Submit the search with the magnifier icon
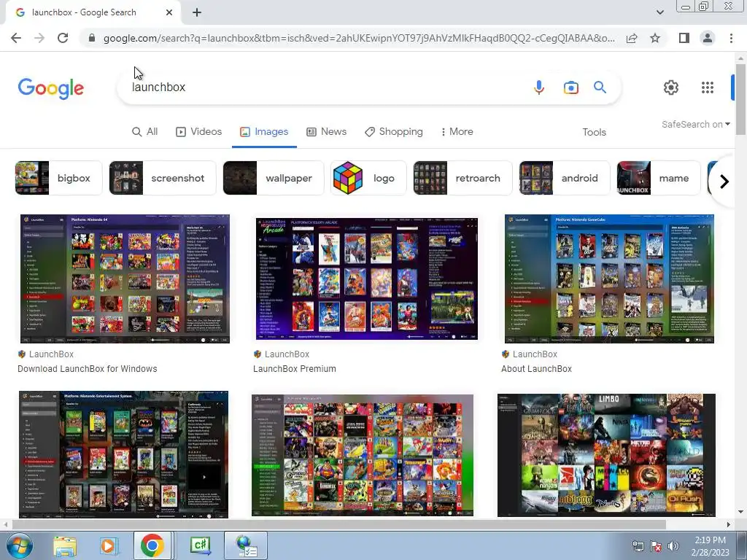Screen dimensions: 747x560 (x=600, y=87)
